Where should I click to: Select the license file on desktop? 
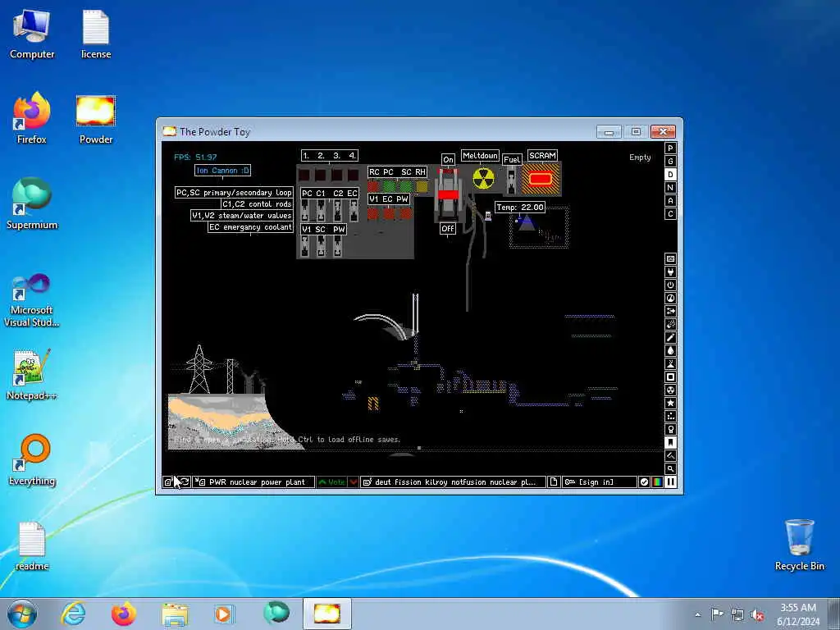click(96, 34)
